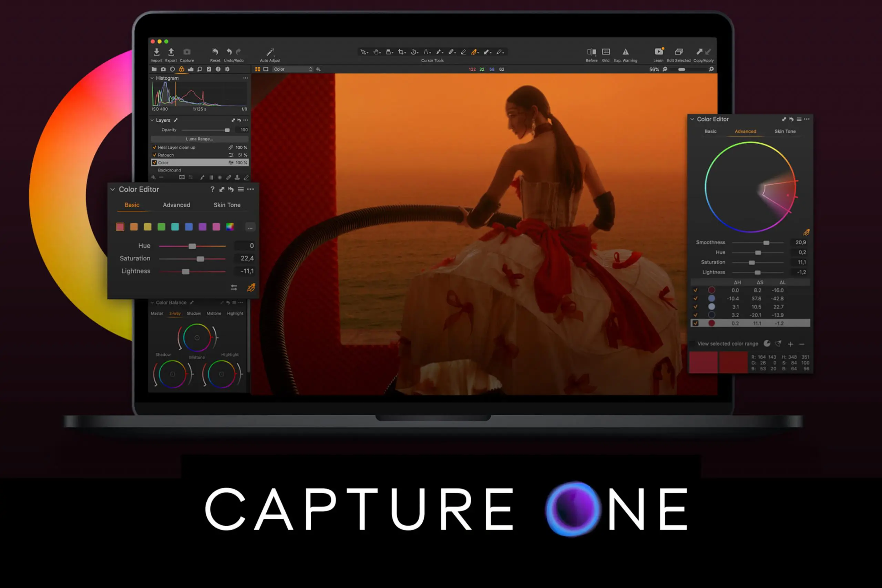
Task: Select the Crop cursor tool
Action: tap(401, 52)
